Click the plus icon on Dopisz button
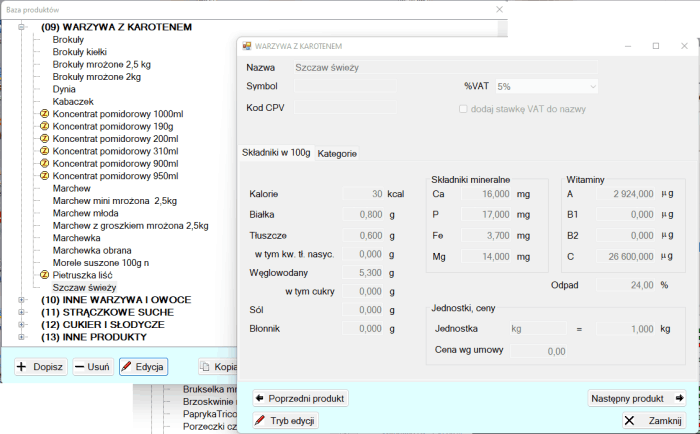The width and height of the screenshot is (700, 434). point(21,367)
